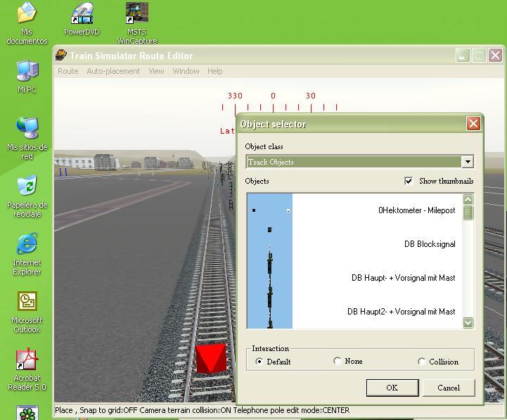Screen dimensions: 507x420
Task: Open the Route menu
Action: [68, 71]
